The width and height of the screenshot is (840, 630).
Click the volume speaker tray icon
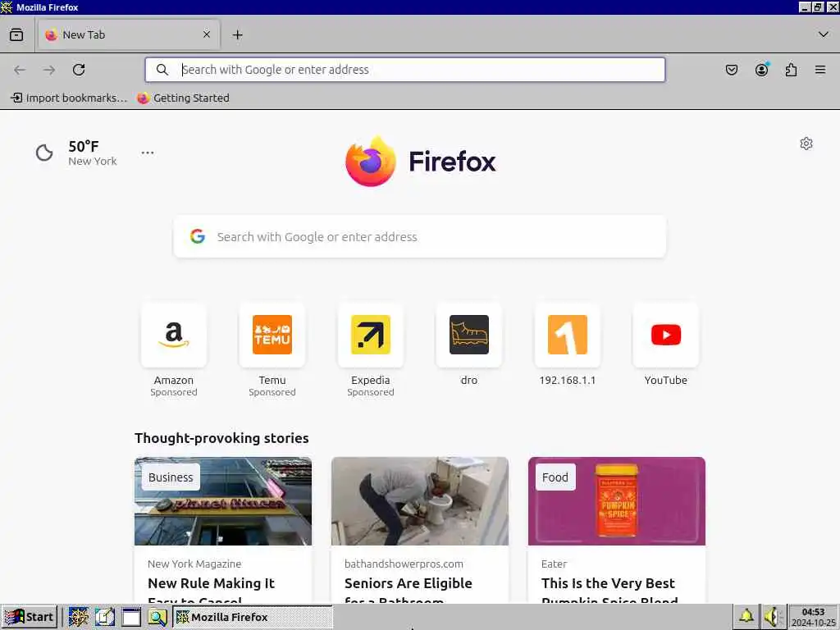tap(773, 617)
